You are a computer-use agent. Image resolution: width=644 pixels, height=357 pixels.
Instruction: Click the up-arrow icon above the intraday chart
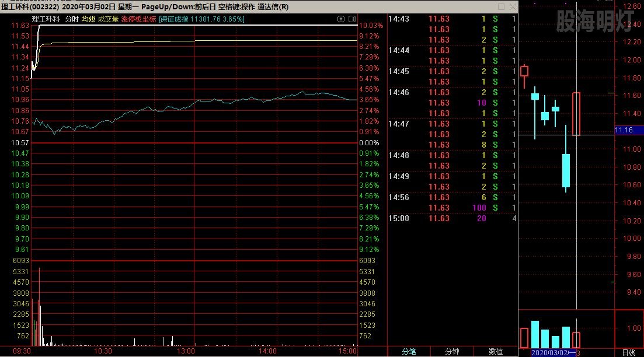pos(341,19)
